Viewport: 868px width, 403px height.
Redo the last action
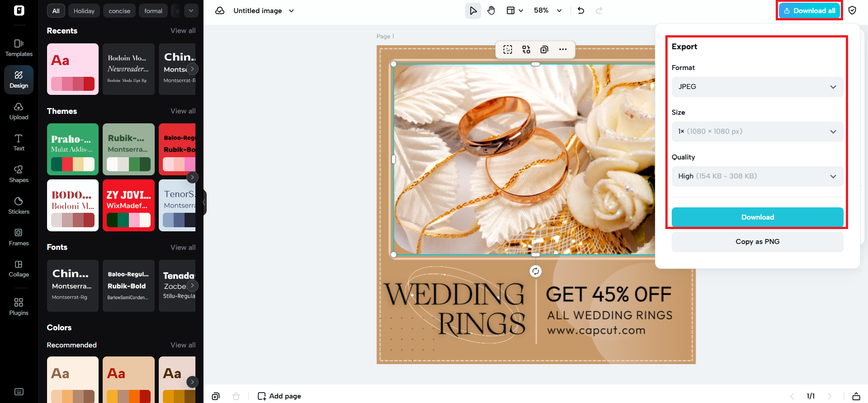[x=599, y=10]
